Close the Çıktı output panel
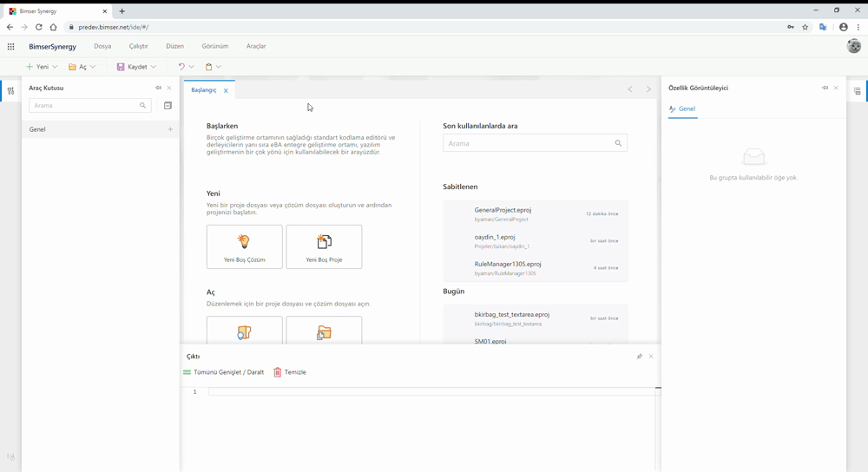Image resolution: width=868 pixels, height=472 pixels. (x=651, y=357)
